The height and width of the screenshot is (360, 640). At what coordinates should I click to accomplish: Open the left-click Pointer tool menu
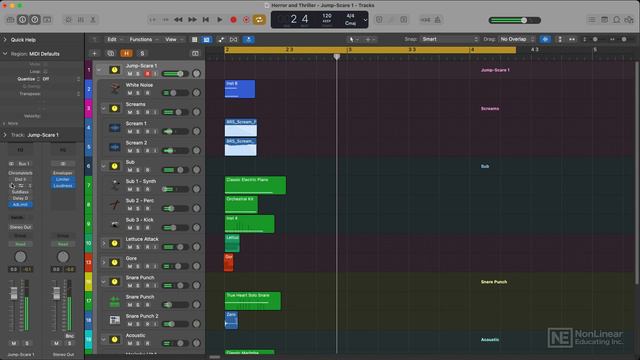pos(353,40)
